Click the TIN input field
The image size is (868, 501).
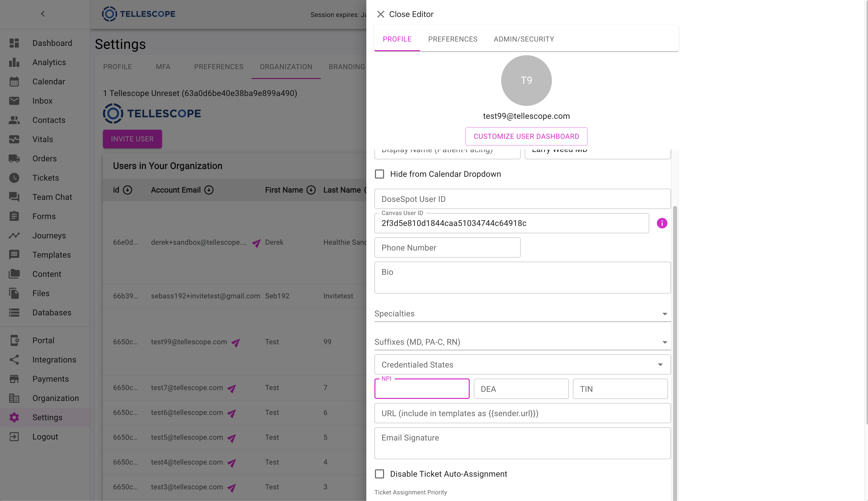[620, 389]
